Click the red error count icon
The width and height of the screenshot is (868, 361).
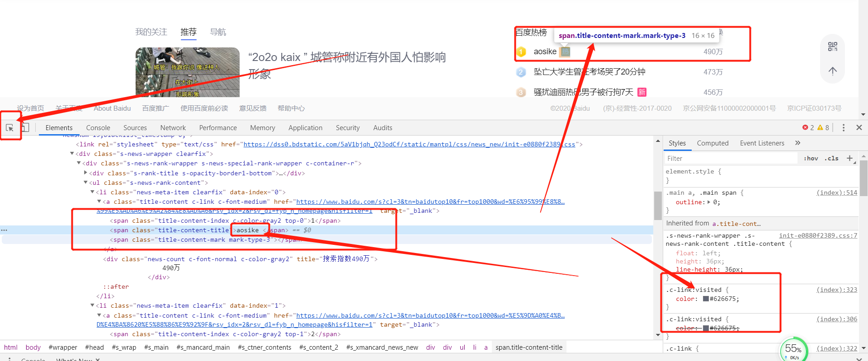point(805,128)
